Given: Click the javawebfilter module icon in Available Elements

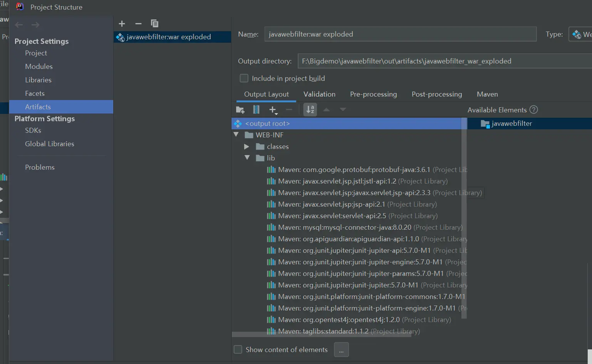Looking at the screenshot, I should coord(485,124).
